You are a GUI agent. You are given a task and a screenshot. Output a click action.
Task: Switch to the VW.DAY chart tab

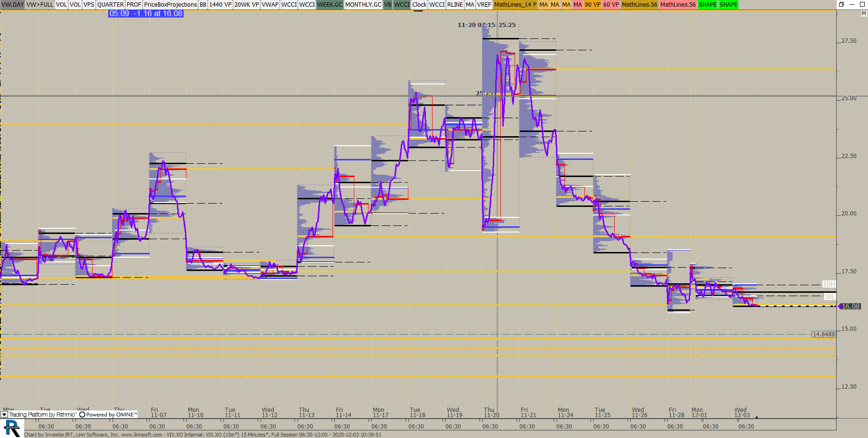coord(12,5)
